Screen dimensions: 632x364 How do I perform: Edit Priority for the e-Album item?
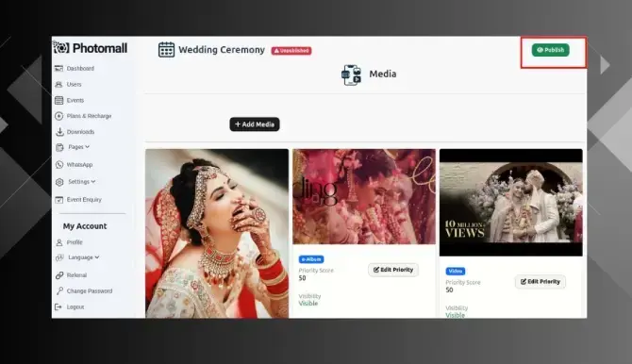(393, 270)
